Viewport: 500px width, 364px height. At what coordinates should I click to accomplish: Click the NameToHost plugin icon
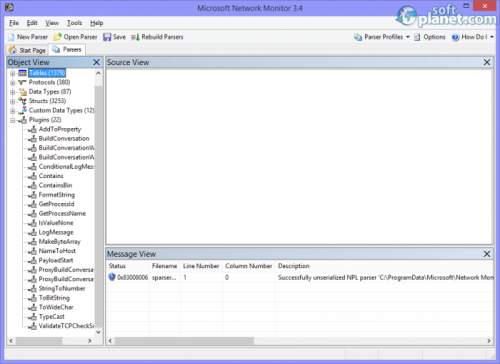(x=32, y=251)
